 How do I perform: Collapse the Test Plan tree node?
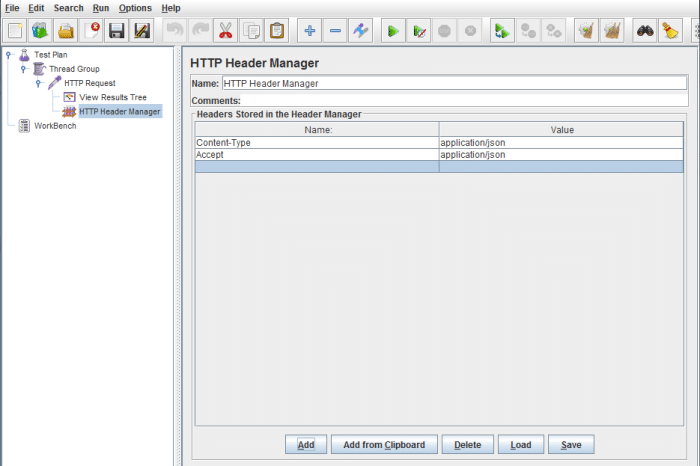pyautogui.click(x=8, y=55)
